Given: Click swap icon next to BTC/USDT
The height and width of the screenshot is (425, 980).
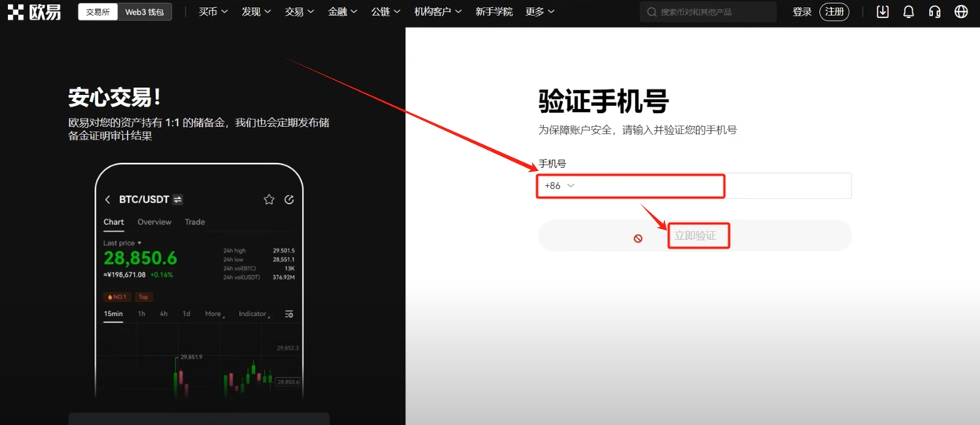Looking at the screenshot, I should click(x=178, y=200).
